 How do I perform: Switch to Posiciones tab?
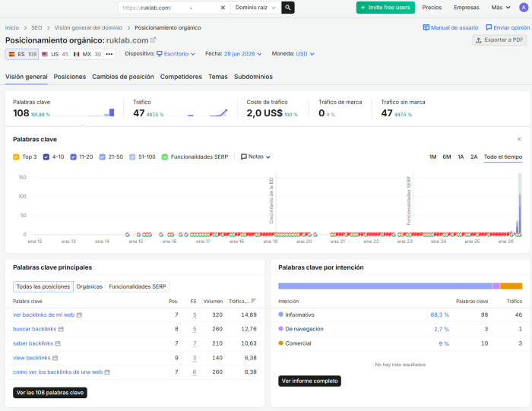(x=70, y=77)
